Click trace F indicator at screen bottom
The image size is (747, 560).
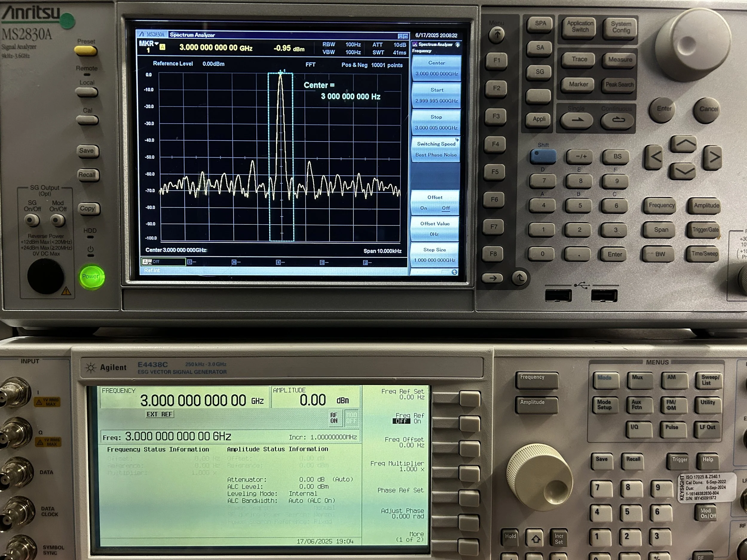(x=367, y=263)
